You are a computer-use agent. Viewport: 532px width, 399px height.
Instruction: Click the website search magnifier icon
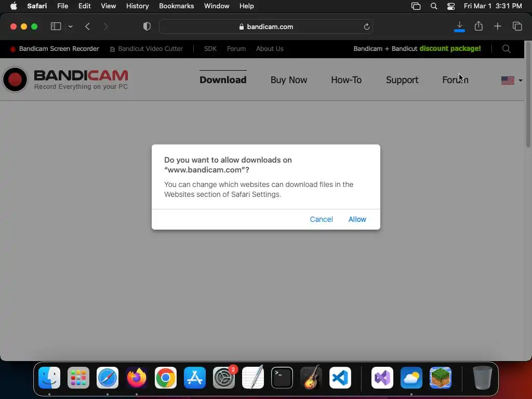(x=506, y=49)
